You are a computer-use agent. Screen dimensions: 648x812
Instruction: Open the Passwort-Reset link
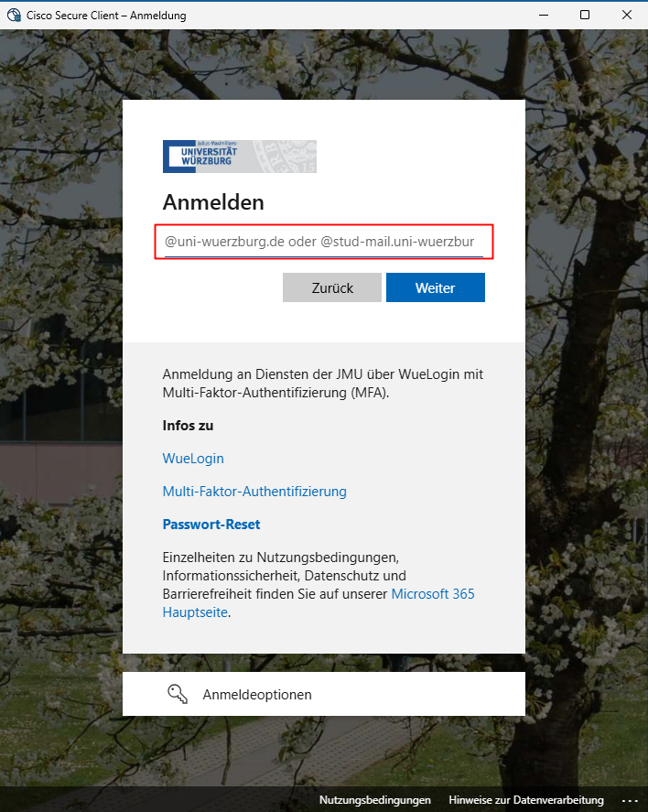pyautogui.click(x=211, y=525)
